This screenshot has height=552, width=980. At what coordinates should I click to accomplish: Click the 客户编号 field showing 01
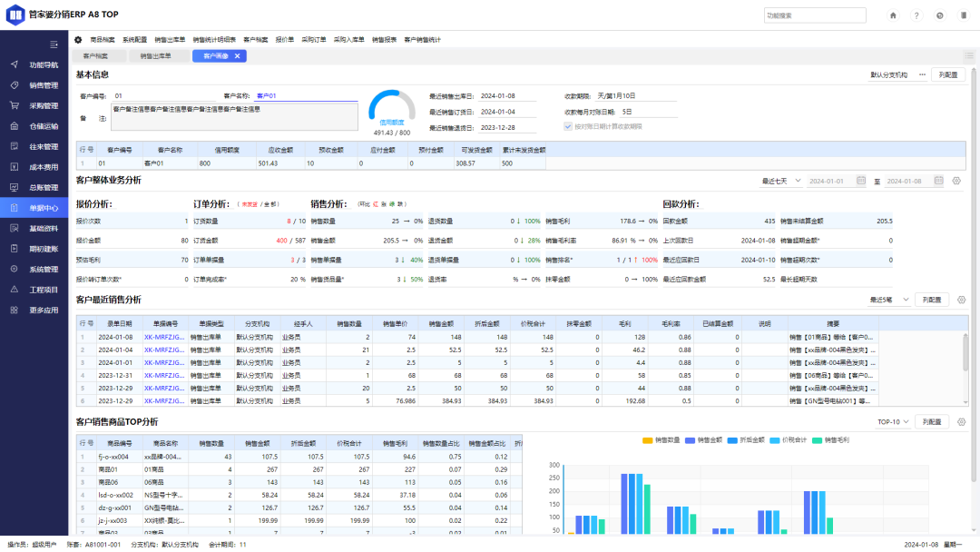[163, 96]
